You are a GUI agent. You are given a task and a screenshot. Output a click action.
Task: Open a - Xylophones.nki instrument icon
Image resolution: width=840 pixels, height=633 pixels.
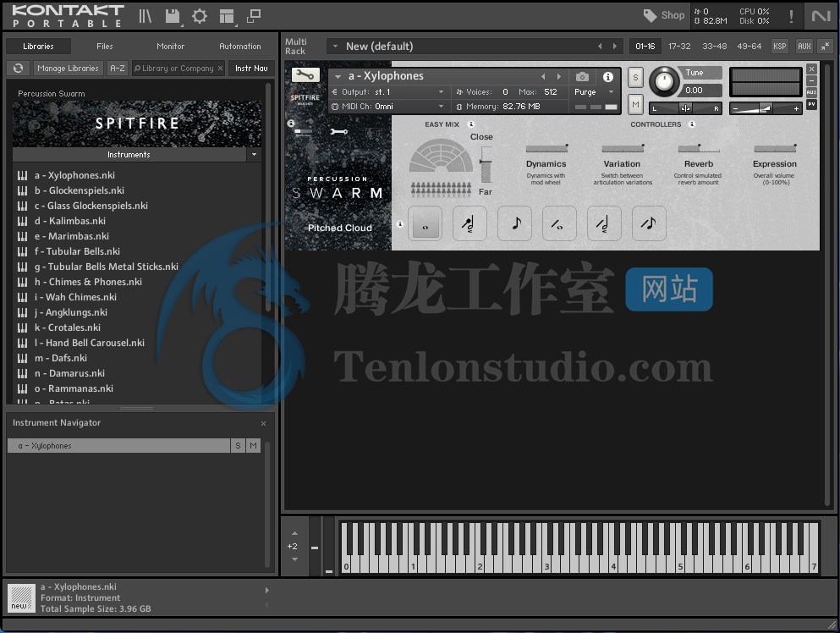point(23,175)
